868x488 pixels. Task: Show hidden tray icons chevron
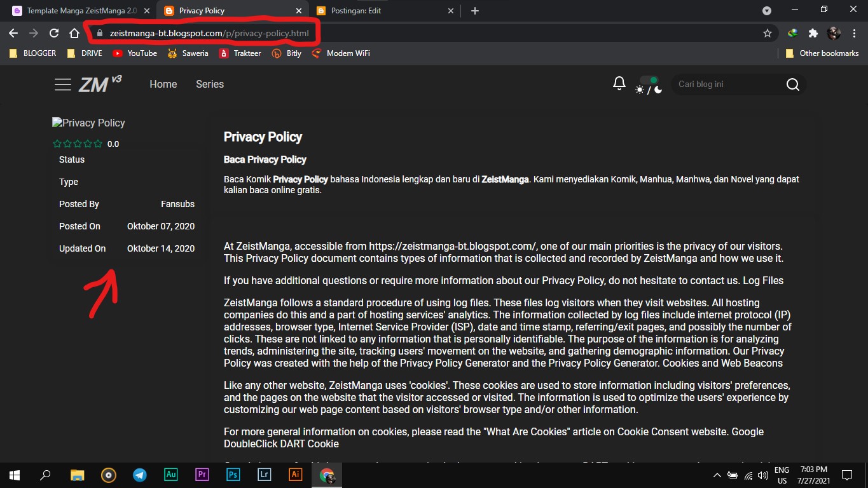(717, 475)
